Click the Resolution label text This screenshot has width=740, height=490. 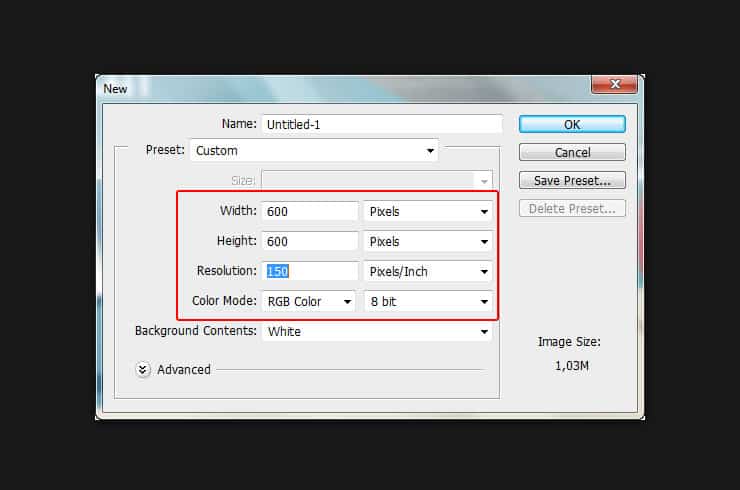[x=226, y=271]
